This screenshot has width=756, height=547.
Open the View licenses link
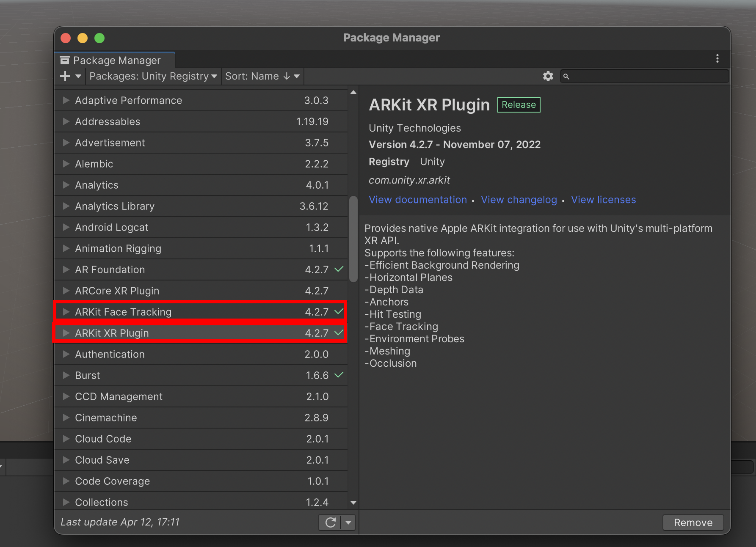(x=604, y=200)
